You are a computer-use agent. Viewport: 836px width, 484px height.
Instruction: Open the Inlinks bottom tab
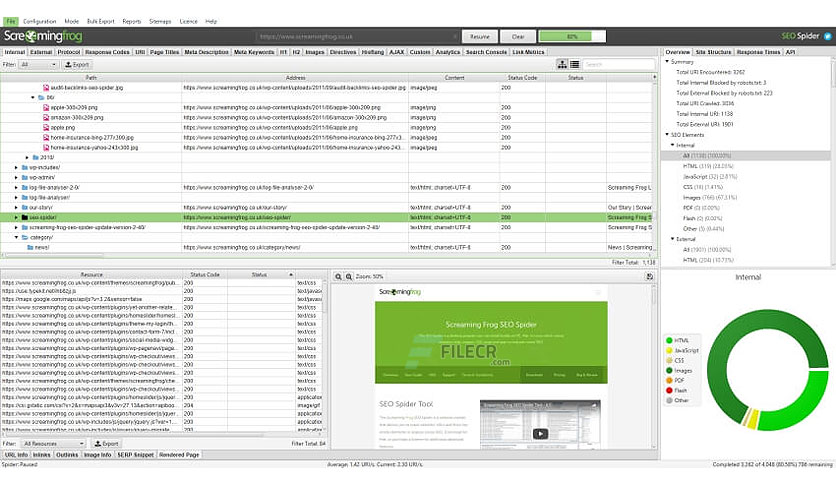pos(42,455)
